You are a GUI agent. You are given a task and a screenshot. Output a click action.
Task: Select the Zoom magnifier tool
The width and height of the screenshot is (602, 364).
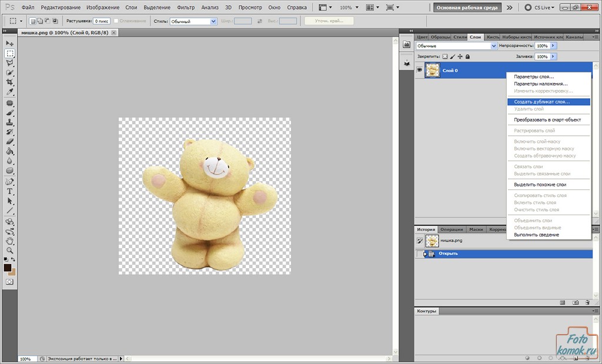10,250
